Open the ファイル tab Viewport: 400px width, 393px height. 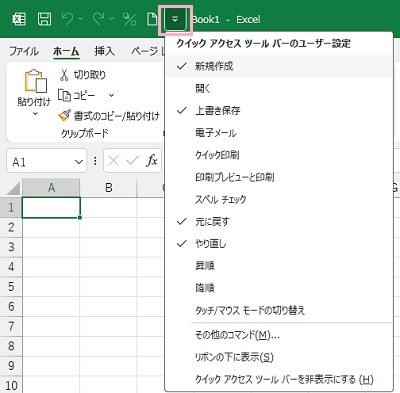24,51
